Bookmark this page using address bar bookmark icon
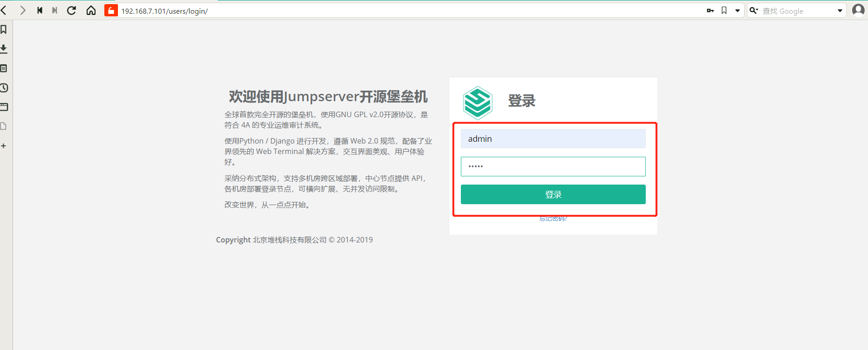Screen dimensions: 868x350 (x=724, y=10)
